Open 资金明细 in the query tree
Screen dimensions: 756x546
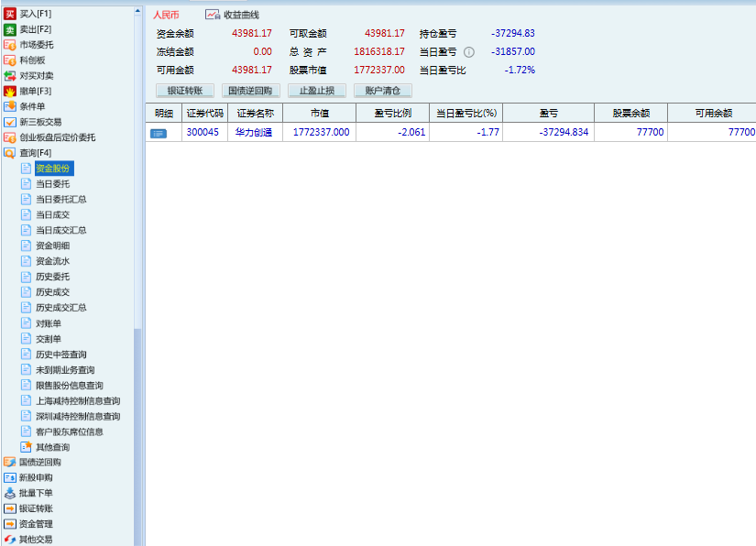(53, 246)
